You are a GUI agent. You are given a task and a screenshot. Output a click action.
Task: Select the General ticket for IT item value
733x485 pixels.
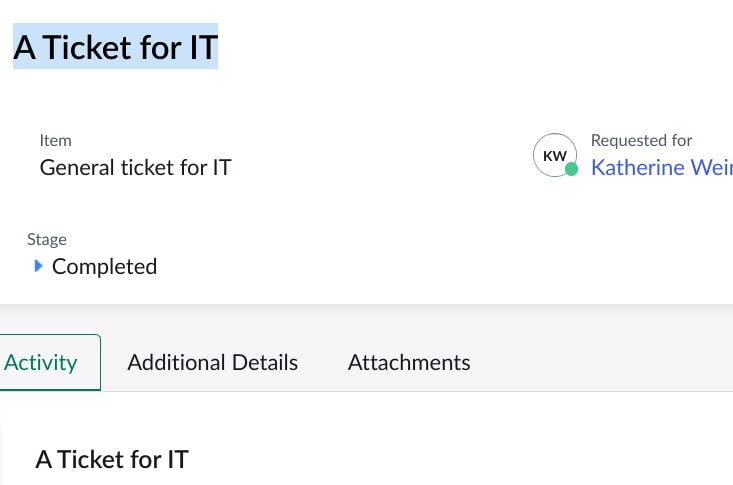pos(136,167)
